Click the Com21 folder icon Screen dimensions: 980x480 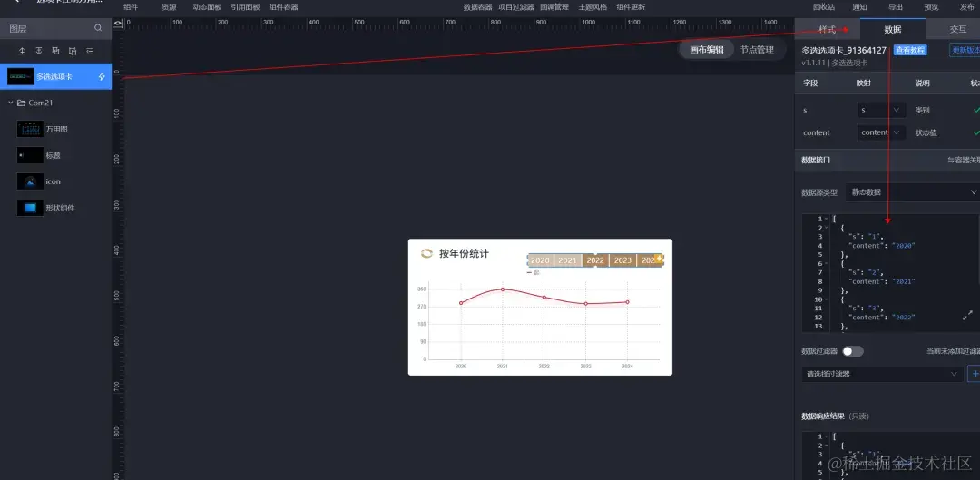pos(21,103)
